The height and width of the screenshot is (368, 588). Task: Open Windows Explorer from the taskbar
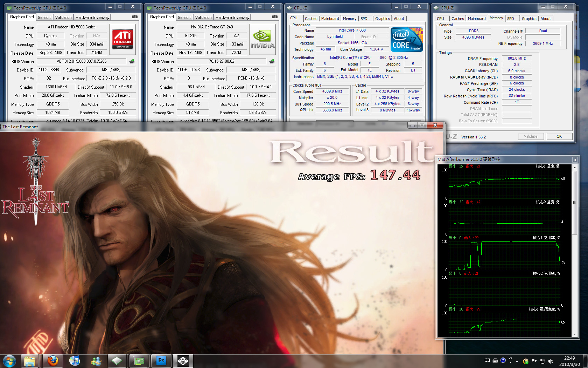point(30,361)
